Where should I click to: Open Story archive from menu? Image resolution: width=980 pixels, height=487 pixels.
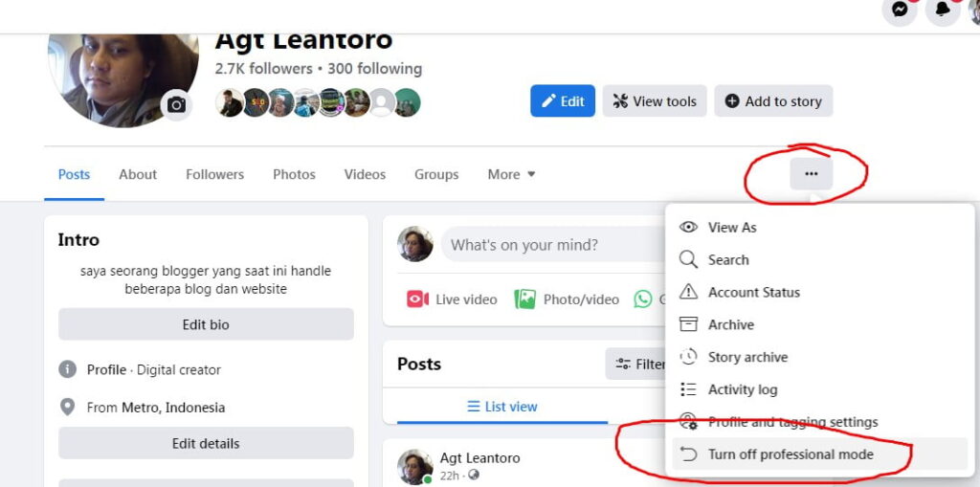819,357
